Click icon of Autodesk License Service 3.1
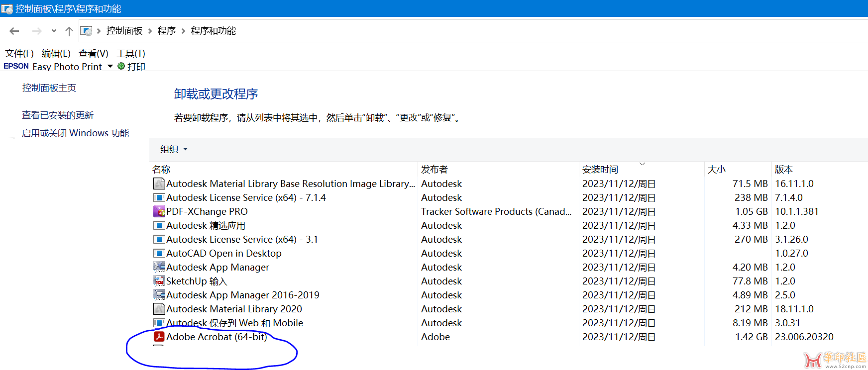The height and width of the screenshot is (370, 868). click(159, 239)
